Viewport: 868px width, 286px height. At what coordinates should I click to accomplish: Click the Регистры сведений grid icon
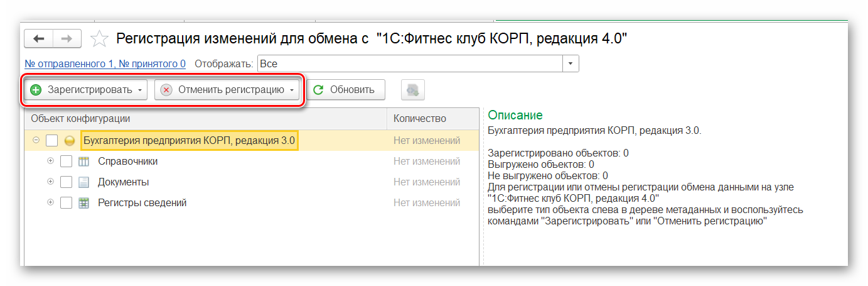point(83,203)
